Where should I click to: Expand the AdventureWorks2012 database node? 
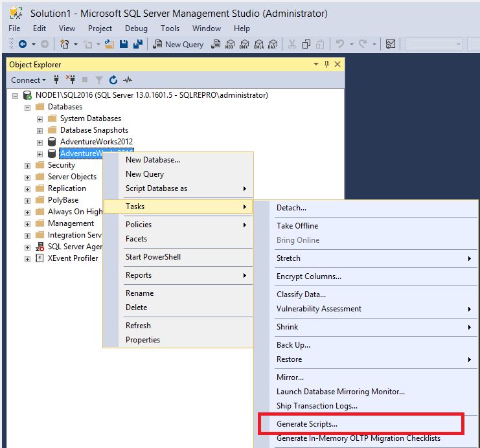40,142
